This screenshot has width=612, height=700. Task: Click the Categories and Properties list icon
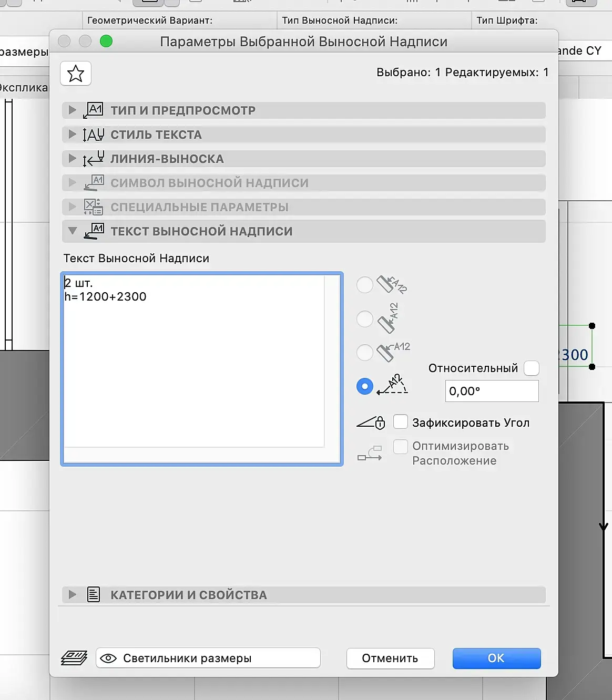coord(94,595)
